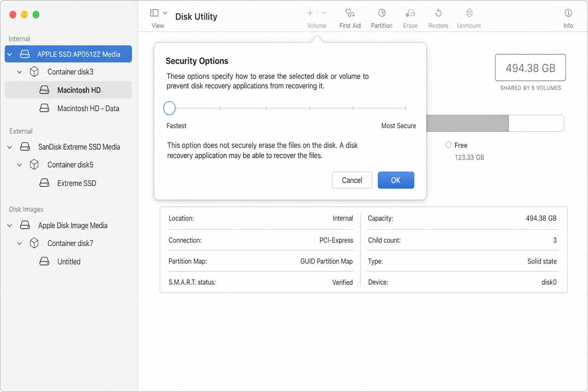Click the Untitled volume icon
Screen dimensions: 588x392
click(44, 261)
